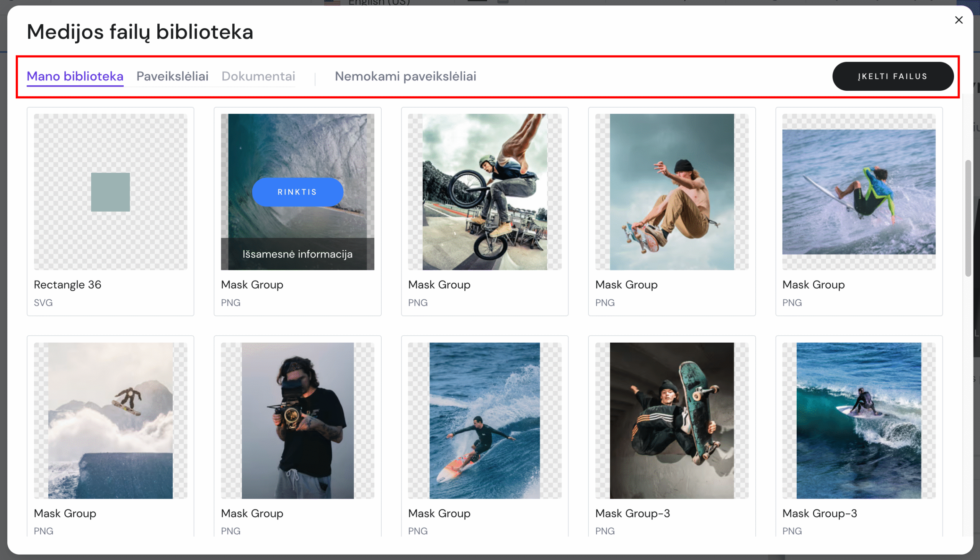This screenshot has height=560, width=980.
Task: Click the Įkelti failus upload button
Action: pyautogui.click(x=892, y=76)
